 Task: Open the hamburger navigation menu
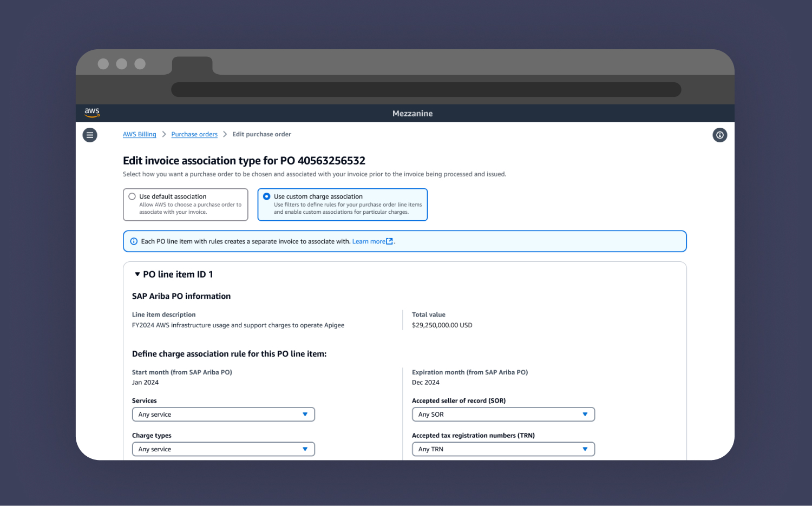[x=90, y=135]
